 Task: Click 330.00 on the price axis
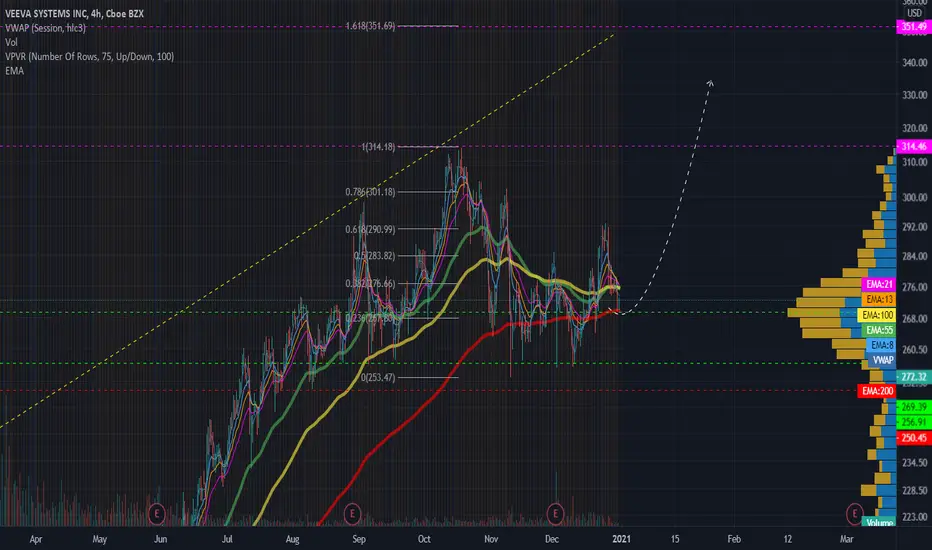click(x=914, y=95)
